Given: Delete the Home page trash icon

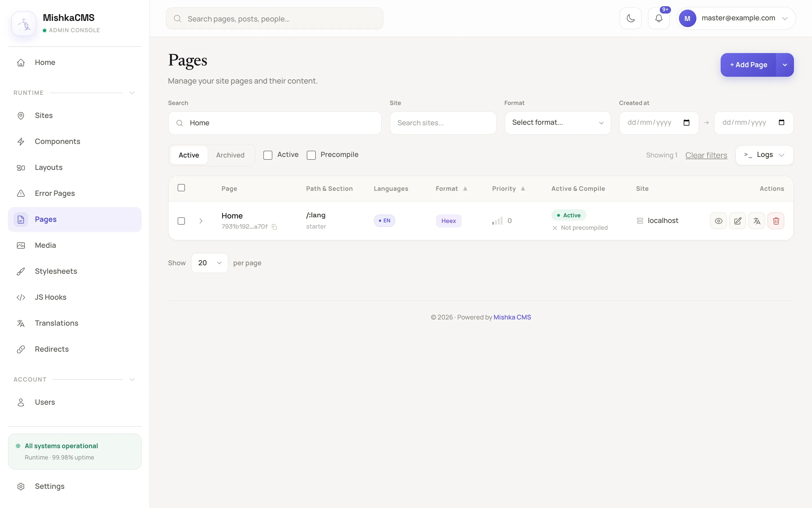Looking at the screenshot, I should 776,221.
